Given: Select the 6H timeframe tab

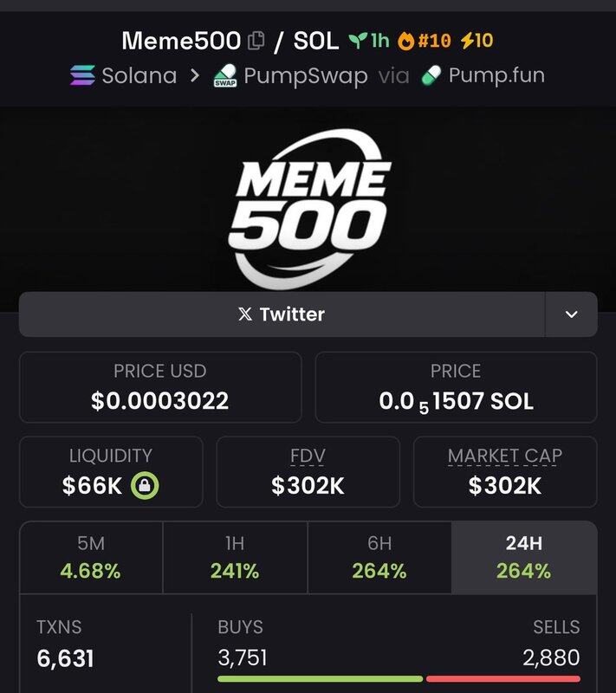Looking at the screenshot, I should tap(379, 557).
